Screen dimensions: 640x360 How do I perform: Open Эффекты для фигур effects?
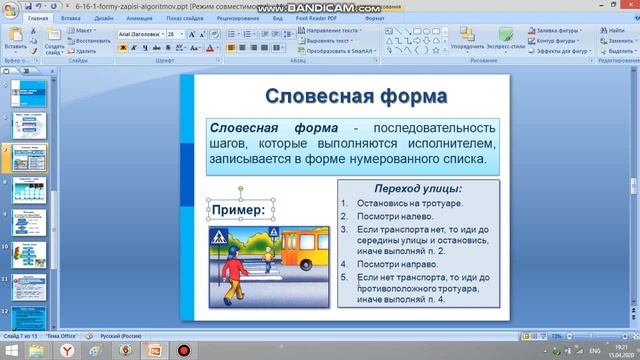coord(560,51)
